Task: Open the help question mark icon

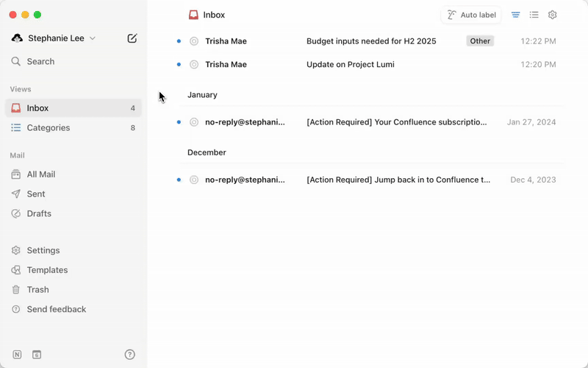Action: [x=130, y=354]
